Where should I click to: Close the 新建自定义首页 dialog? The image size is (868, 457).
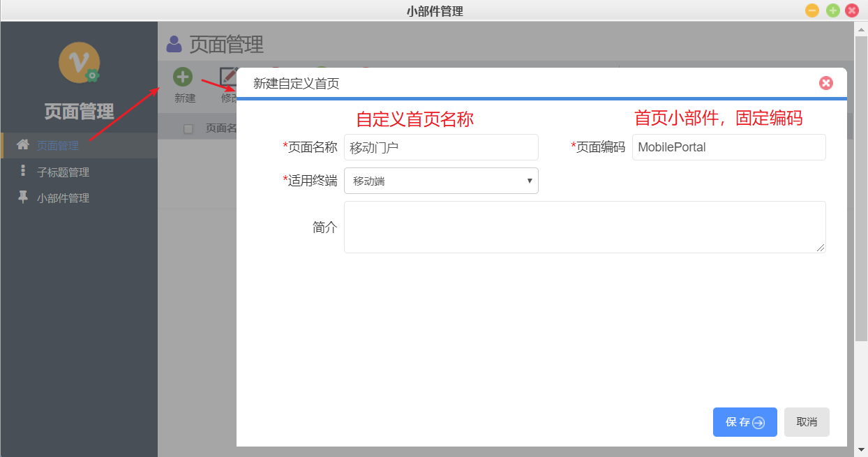(x=826, y=84)
